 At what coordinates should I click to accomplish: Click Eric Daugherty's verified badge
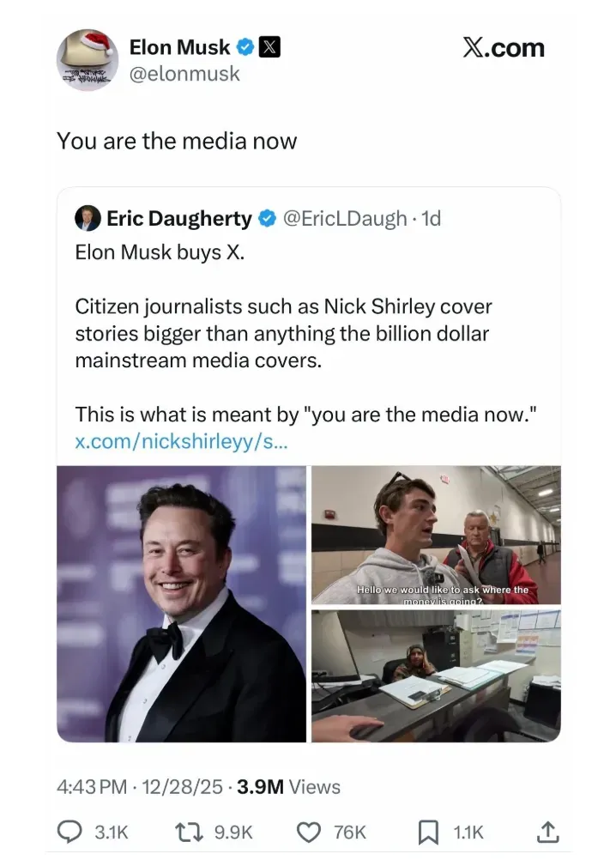point(269,218)
